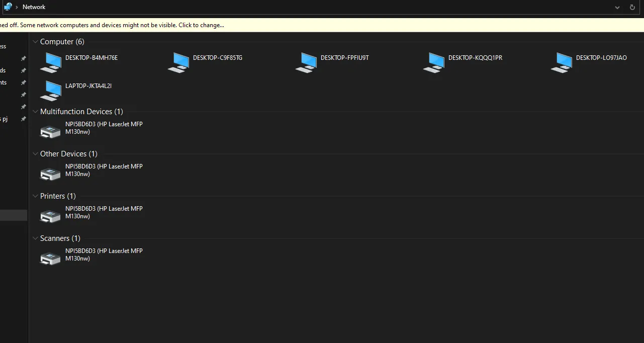
Task: Select the DESKTOP-KQQQ1PR computer icon
Action: click(434, 63)
